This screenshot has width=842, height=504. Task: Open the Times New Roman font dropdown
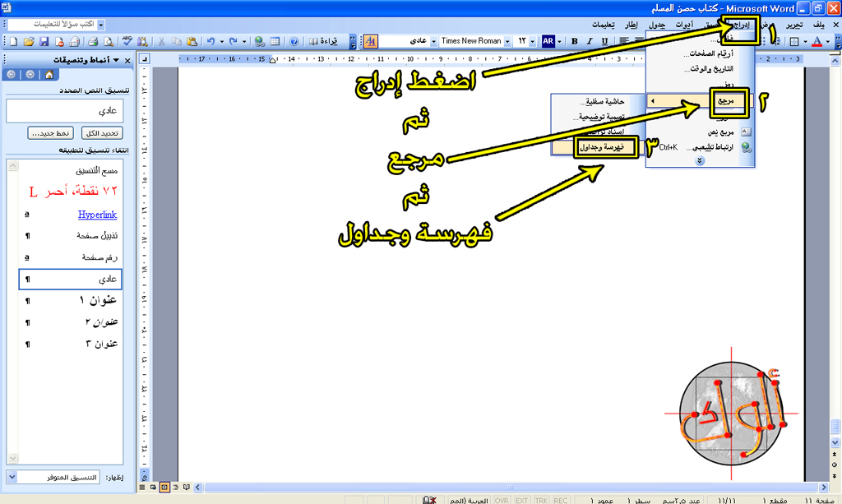pos(507,41)
